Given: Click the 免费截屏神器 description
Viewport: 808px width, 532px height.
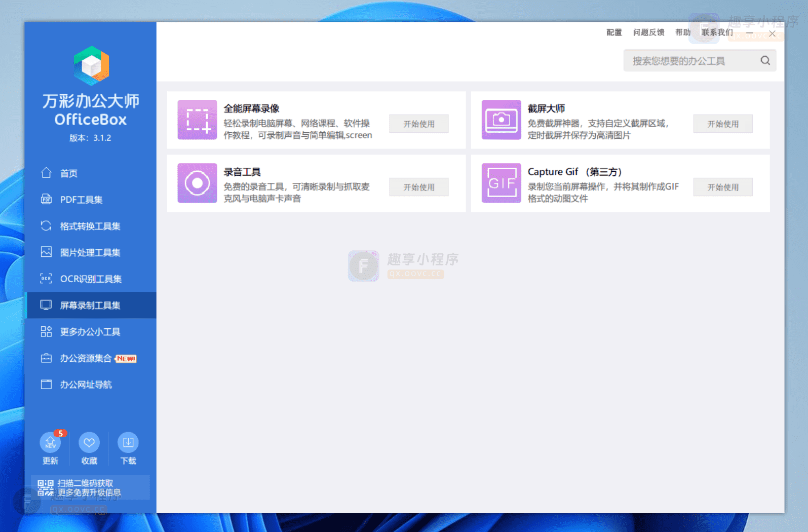Looking at the screenshot, I should point(599,129).
